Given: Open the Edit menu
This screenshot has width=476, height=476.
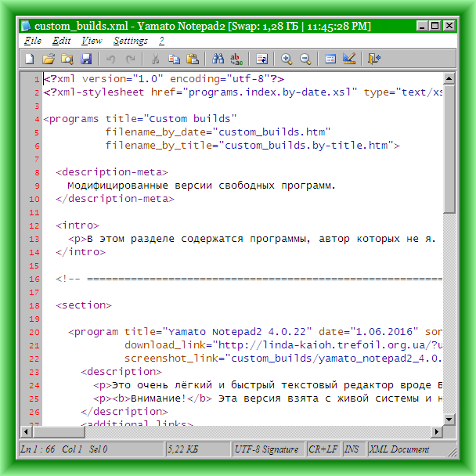Looking at the screenshot, I should coord(61,41).
